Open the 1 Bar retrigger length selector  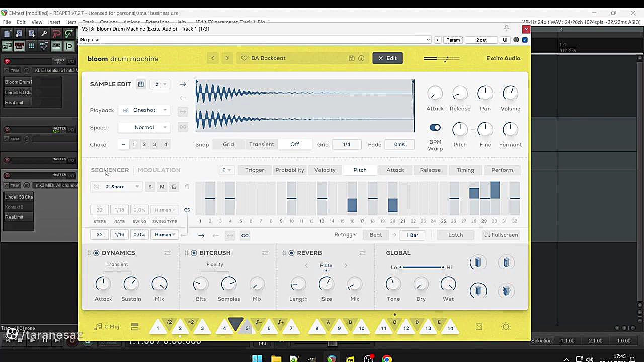[x=412, y=235]
